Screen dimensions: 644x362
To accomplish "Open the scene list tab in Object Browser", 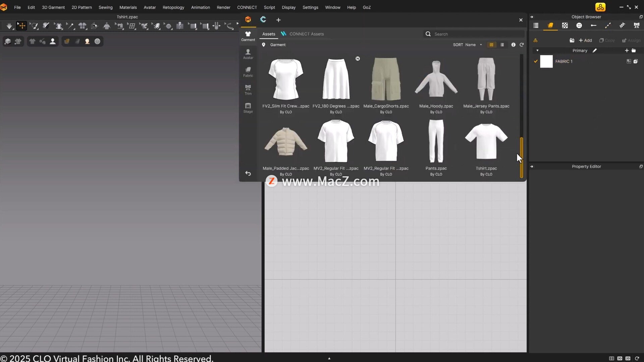I will pos(536,25).
